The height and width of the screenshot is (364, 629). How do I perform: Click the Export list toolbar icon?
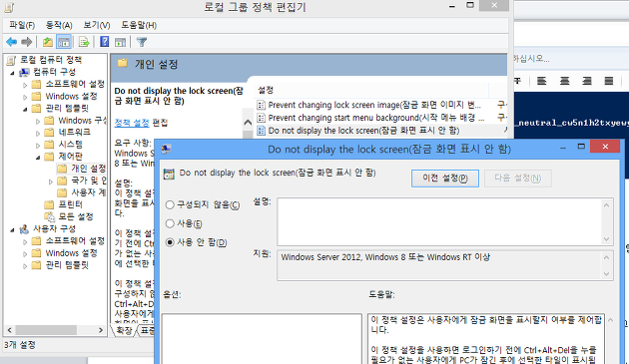84,42
